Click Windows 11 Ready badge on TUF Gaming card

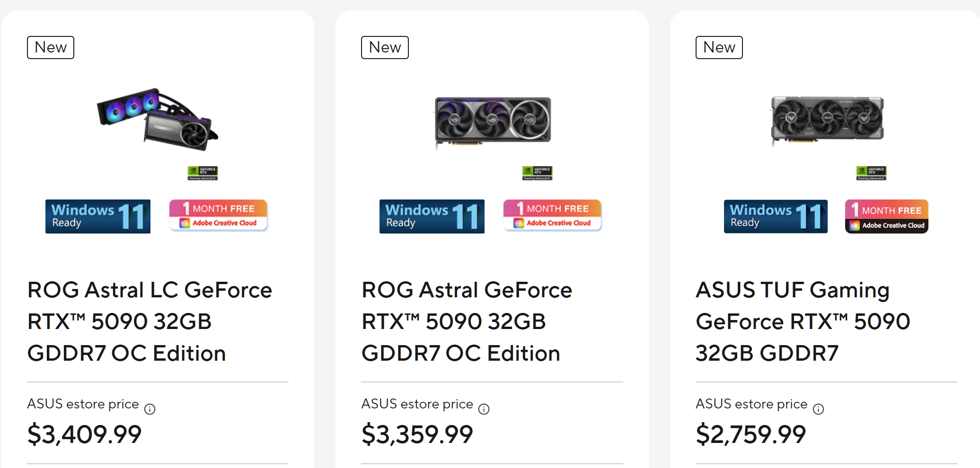coord(776,217)
